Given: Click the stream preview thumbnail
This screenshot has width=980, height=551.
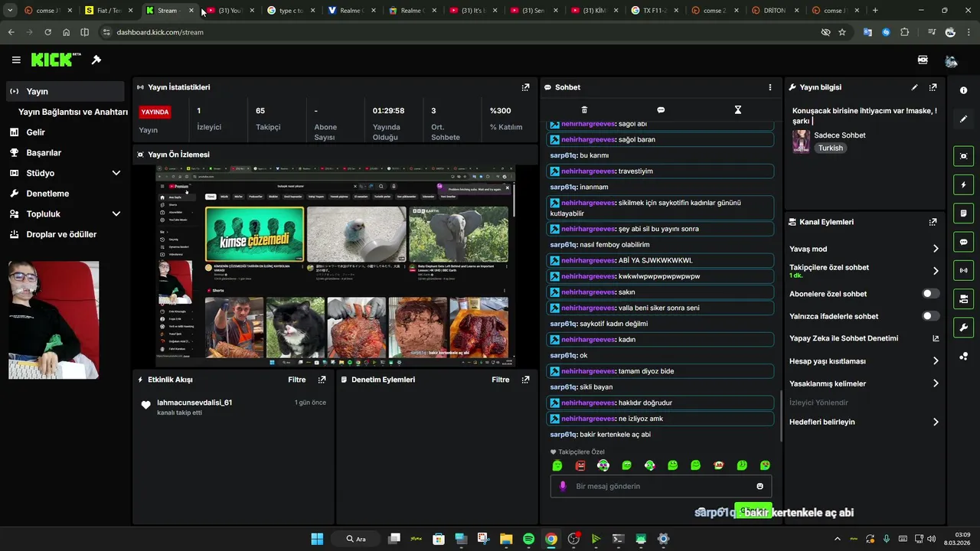Looking at the screenshot, I should (335, 266).
